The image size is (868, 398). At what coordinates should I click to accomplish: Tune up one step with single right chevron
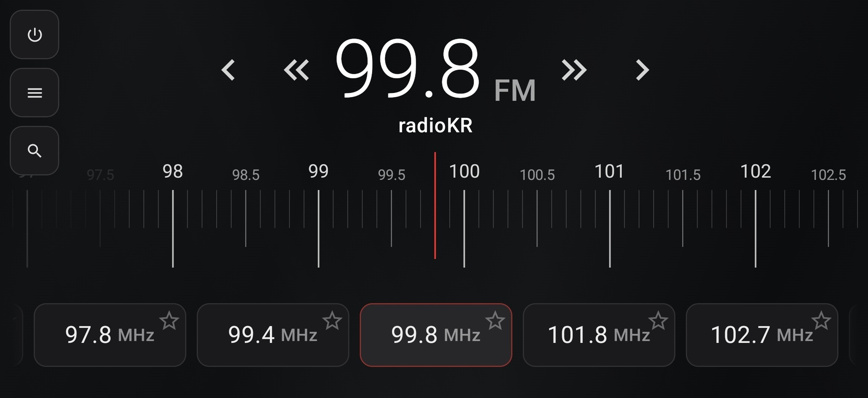pyautogui.click(x=642, y=70)
